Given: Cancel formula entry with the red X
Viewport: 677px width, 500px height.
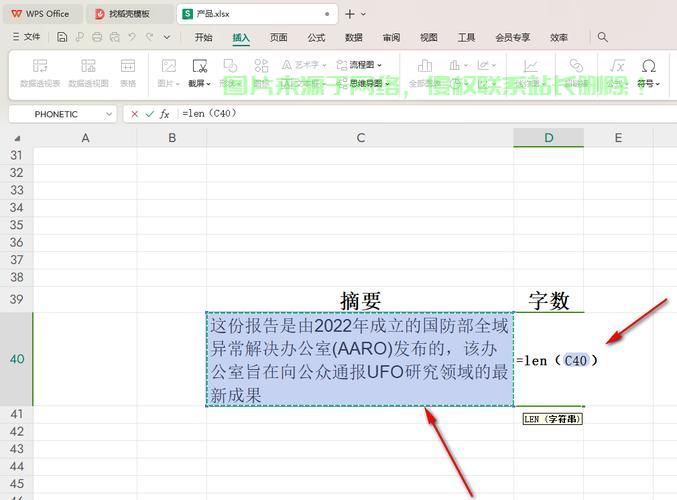Looking at the screenshot, I should click(x=135, y=114).
